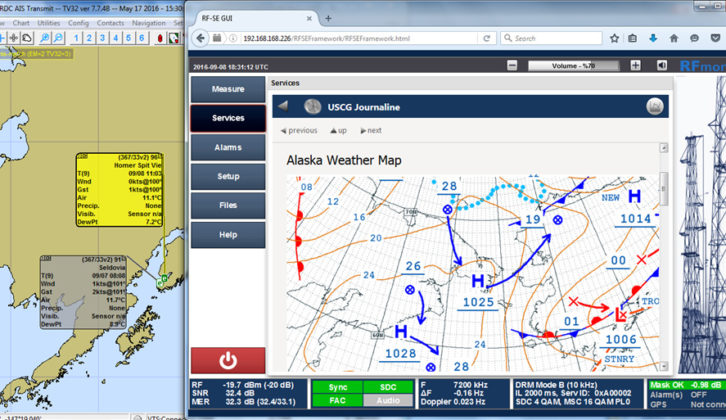Go to next Journaline page
Screen dimensions: 726x420
tap(371, 131)
